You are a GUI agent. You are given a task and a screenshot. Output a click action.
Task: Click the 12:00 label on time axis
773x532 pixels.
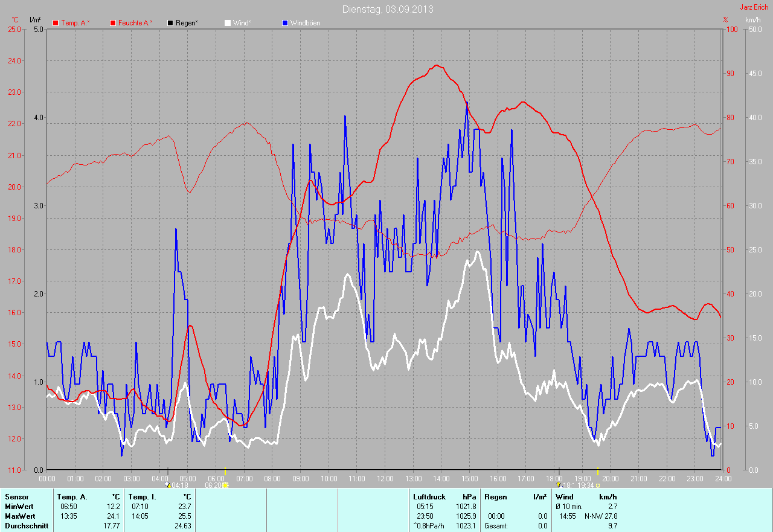coord(385,478)
